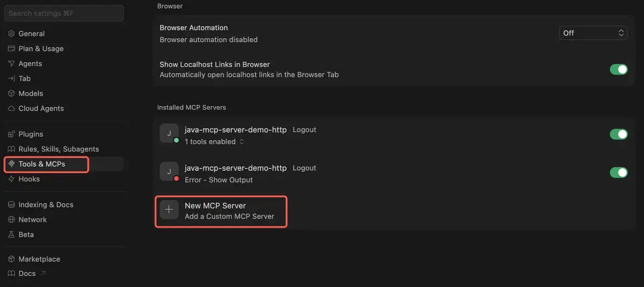Open the Browser Automation Off dropdown
Image resolution: width=644 pixels, height=287 pixels.
[594, 33]
